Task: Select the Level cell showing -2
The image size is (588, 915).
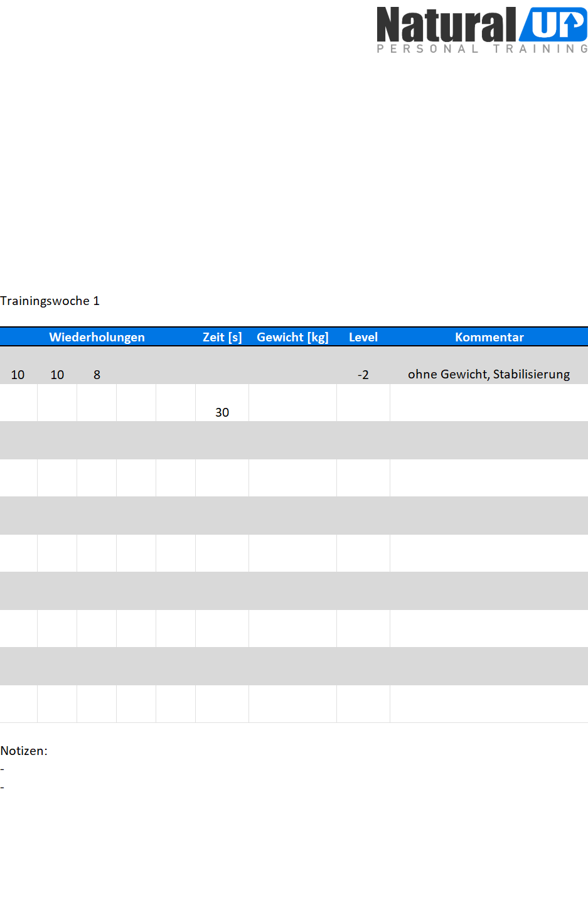Action: [363, 365]
